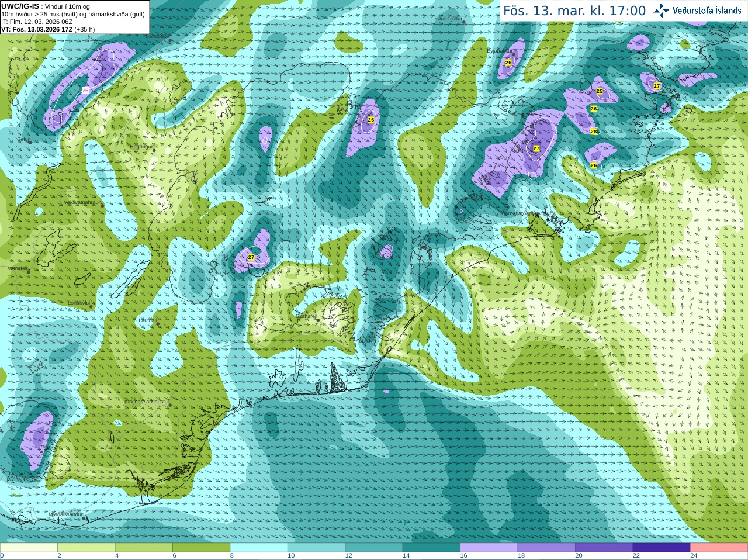Click the yellow 28 max gust marker

[594, 132]
